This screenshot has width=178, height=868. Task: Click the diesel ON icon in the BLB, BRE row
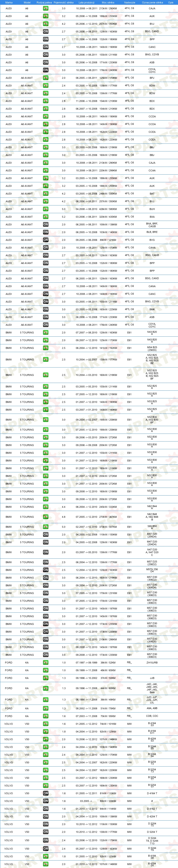click(x=46, y=232)
